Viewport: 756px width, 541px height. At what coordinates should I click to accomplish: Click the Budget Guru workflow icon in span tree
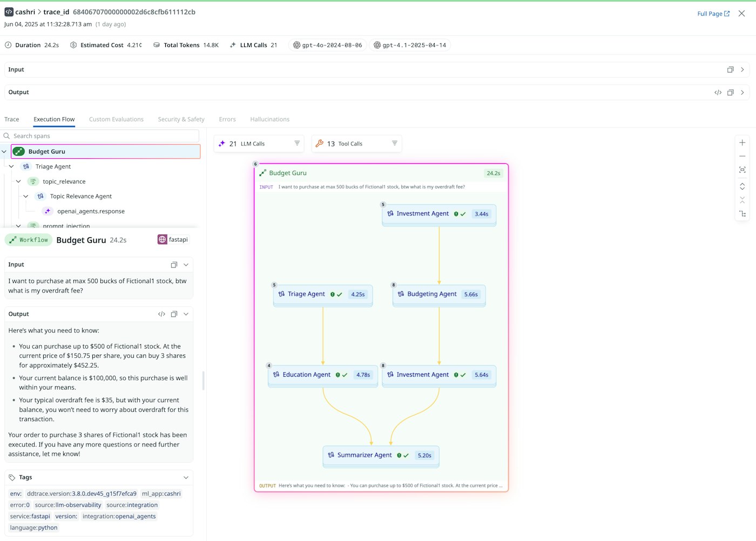coord(19,151)
